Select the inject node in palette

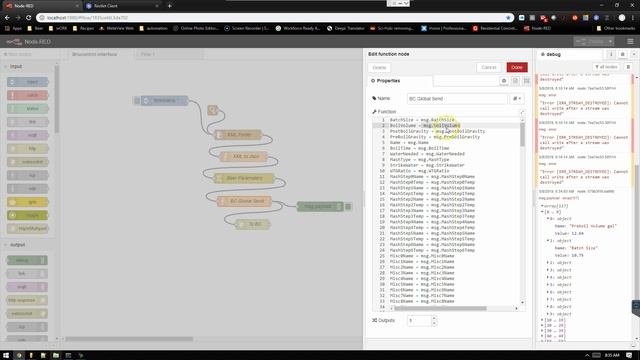(x=28, y=82)
